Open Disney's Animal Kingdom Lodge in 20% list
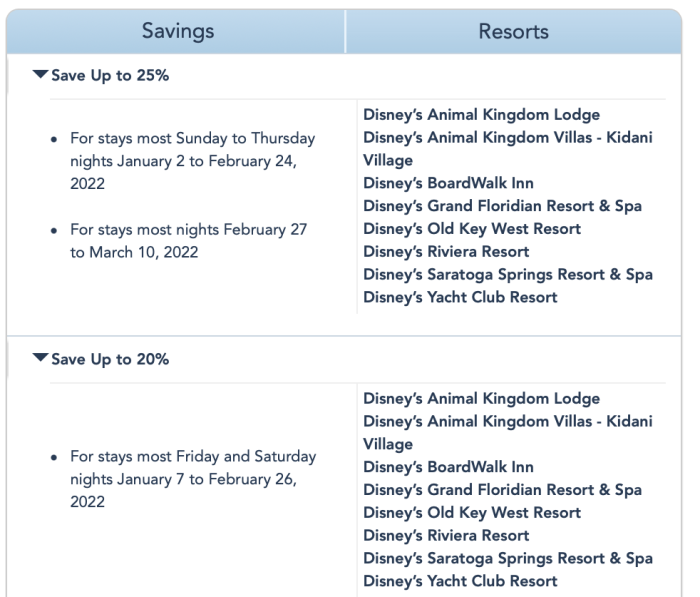Screen dimensions: 700x597 (482, 399)
